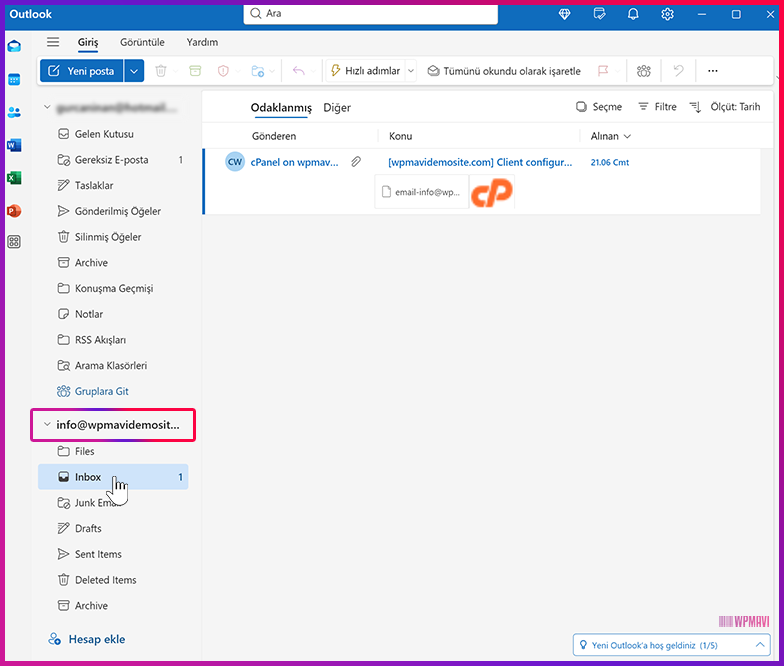Collapse the blurred hotmail account tree
This screenshot has height=666, width=784.
pyautogui.click(x=47, y=106)
